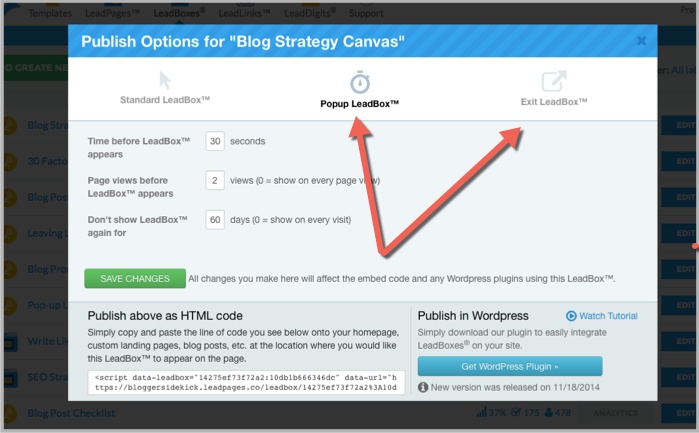699x433 pixels.
Task: Select the Exit LeadBox arrow icon
Action: [x=554, y=81]
